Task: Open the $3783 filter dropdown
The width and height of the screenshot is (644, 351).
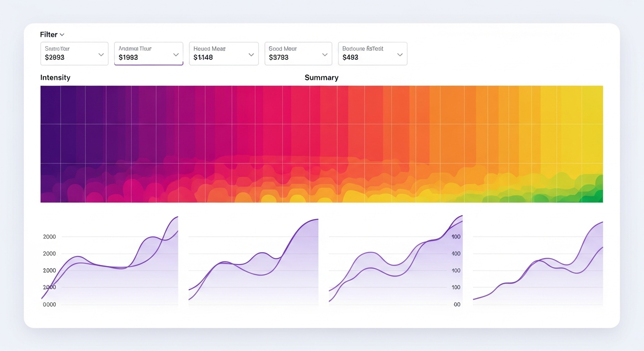Action: (x=298, y=53)
